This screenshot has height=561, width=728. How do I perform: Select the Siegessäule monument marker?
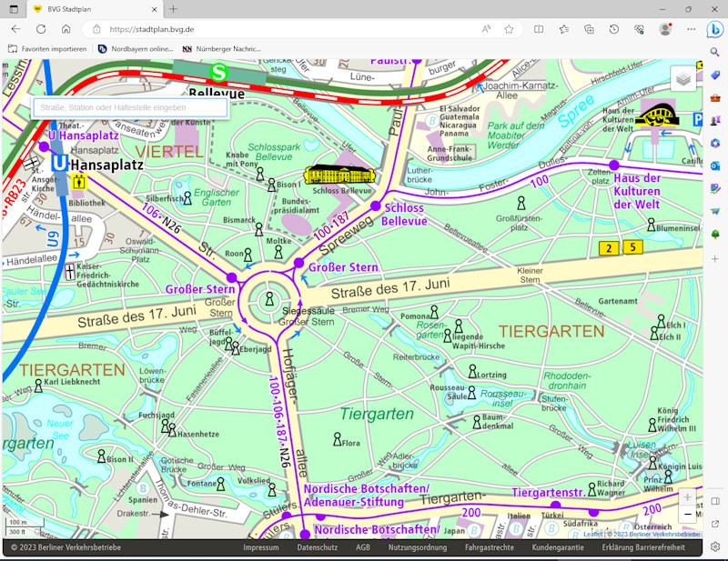pos(268,299)
